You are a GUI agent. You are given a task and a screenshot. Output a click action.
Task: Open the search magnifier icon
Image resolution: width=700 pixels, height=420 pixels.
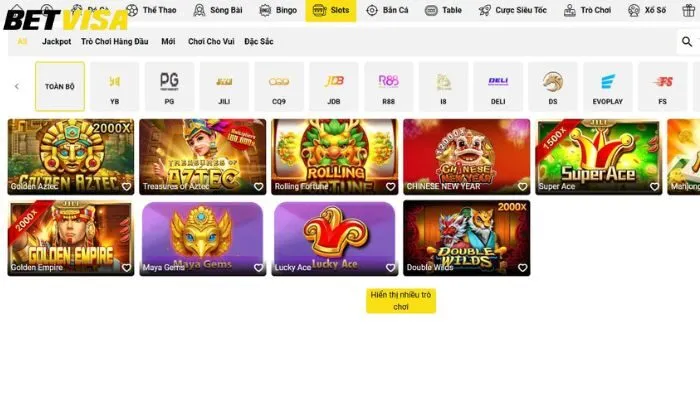pyautogui.click(x=687, y=42)
